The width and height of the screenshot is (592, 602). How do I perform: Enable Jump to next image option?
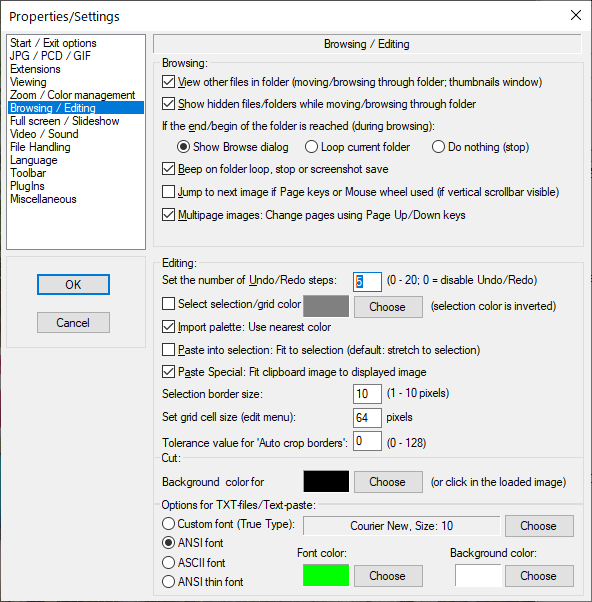click(168, 192)
